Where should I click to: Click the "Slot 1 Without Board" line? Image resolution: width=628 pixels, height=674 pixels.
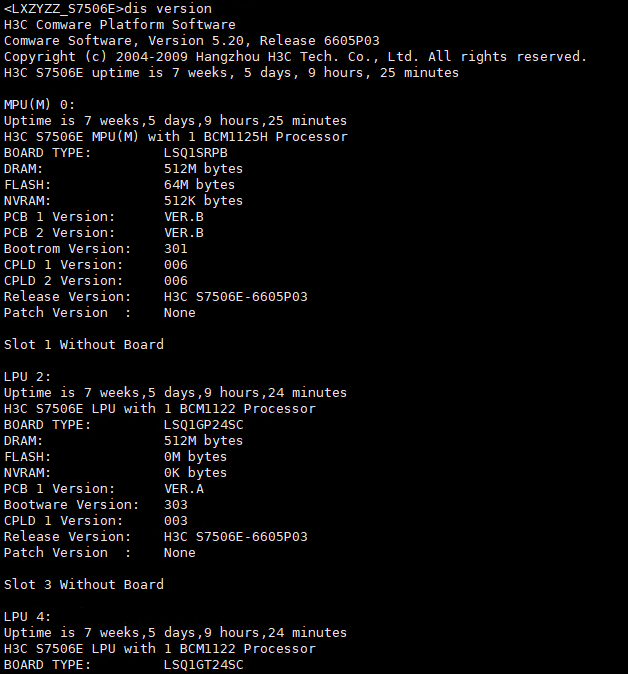(x=84, y=345)
